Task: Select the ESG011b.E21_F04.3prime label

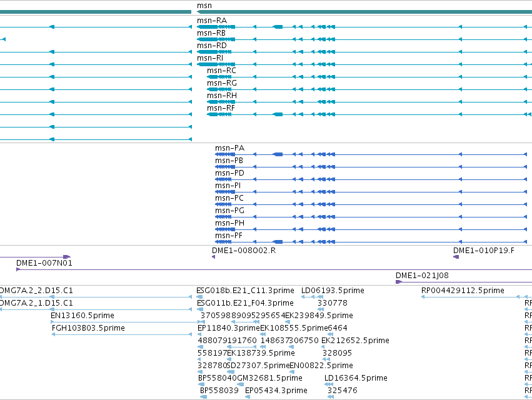Action: coord(245,303)
